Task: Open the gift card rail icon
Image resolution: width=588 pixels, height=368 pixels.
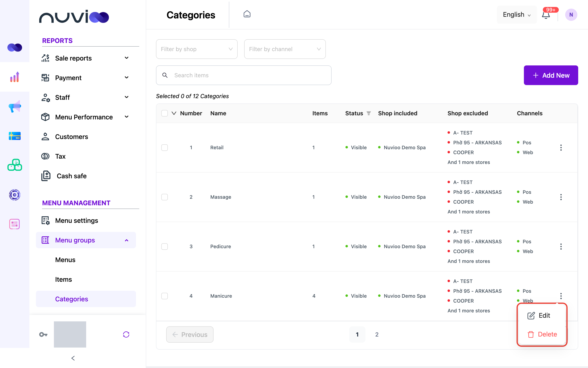Action: (x=14, y=136)
